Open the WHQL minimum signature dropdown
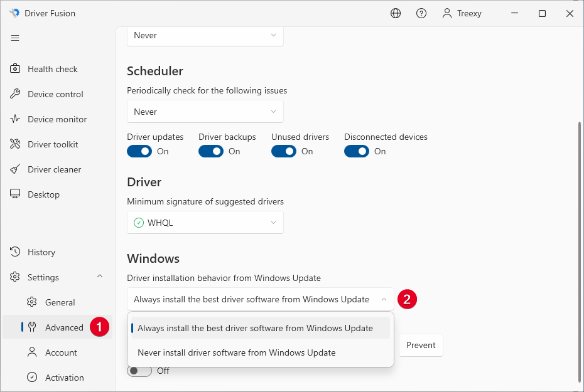Viewport: 584px width, 392px height. click(x=205, y=223)
